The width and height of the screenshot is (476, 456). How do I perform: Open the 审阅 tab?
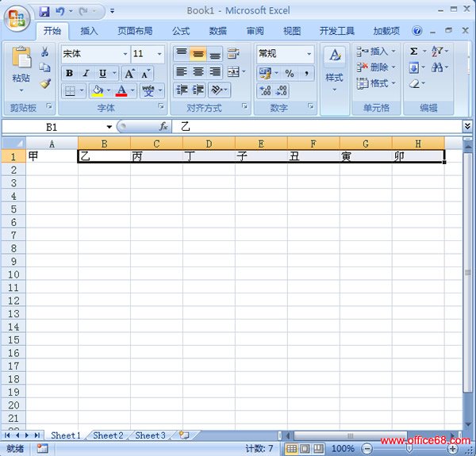point(255,31)
